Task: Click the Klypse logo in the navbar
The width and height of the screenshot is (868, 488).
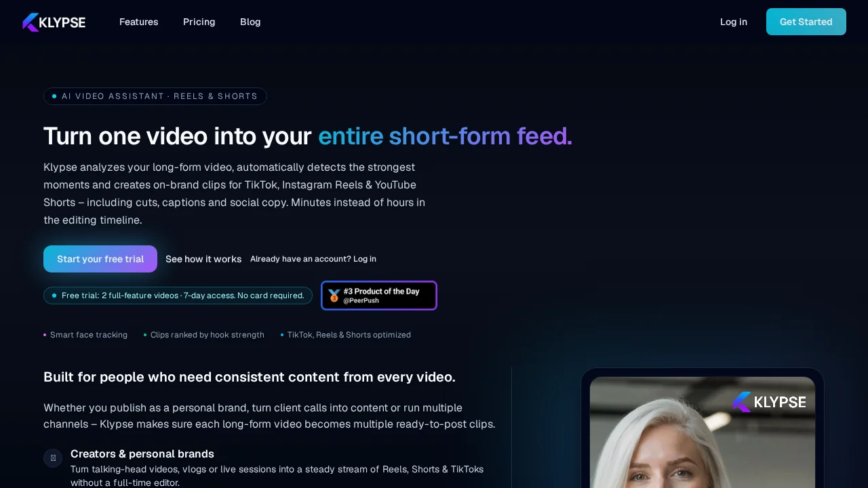Action: (x=54, y=22)
